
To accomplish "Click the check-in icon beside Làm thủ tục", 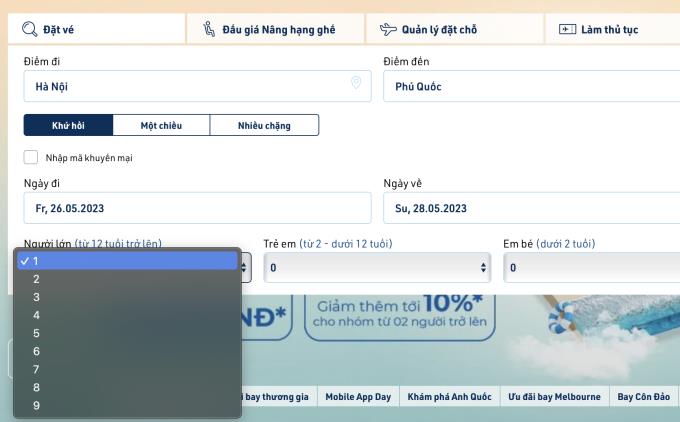I will [x=568, y=29].
